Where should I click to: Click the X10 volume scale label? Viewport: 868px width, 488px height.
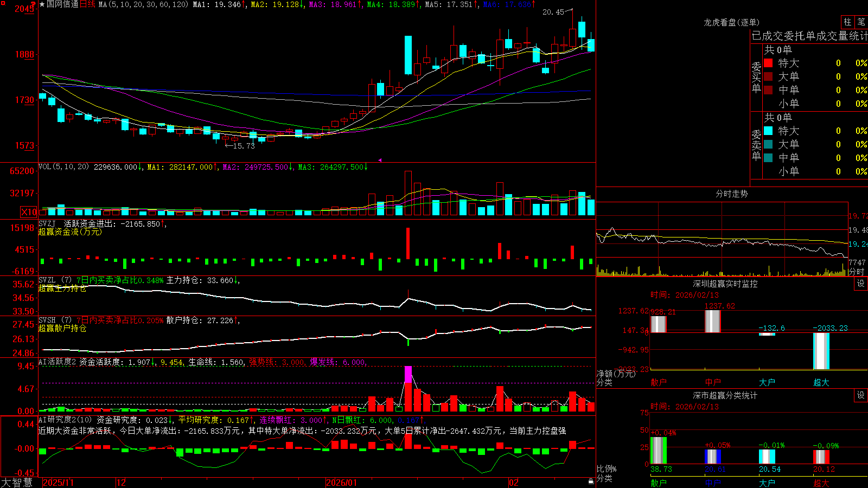29,212
